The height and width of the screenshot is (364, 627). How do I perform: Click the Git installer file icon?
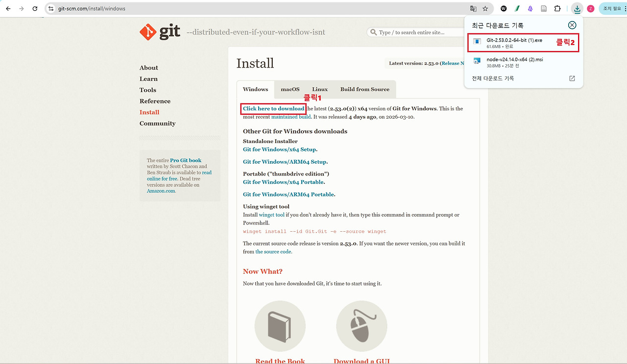[477, 43]
